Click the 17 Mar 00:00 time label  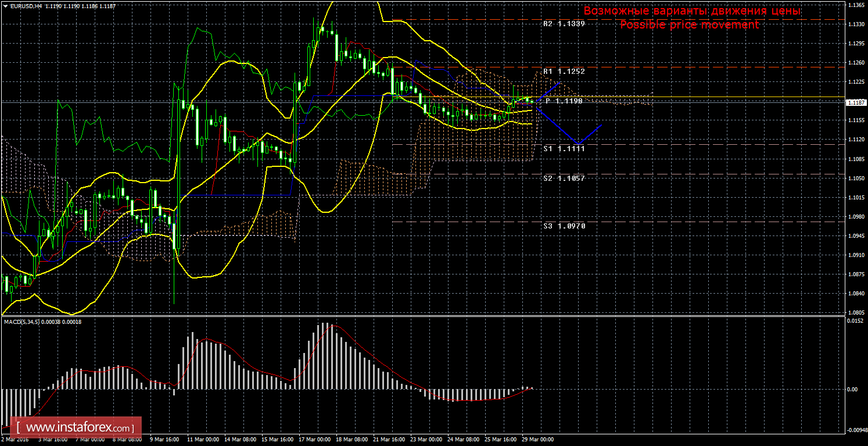pos(316,440)
